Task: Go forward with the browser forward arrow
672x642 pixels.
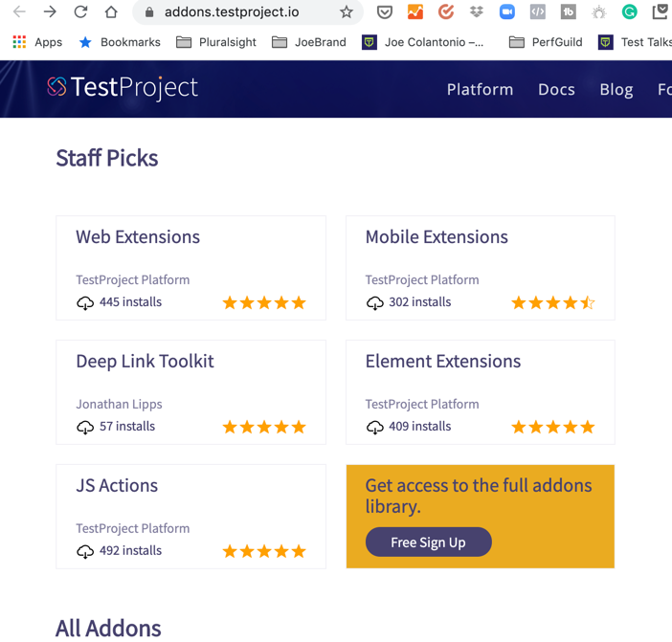Action: [50, 12]
